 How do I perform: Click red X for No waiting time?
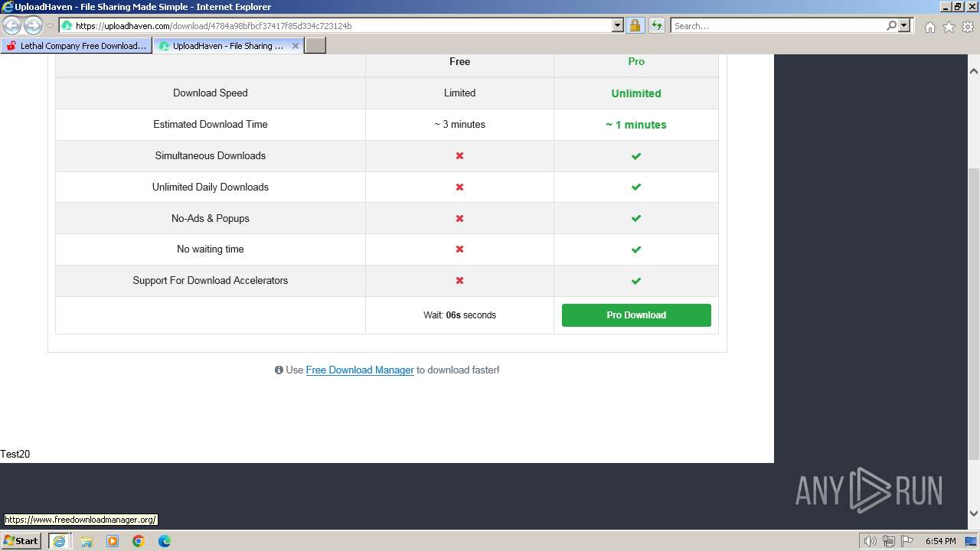coord(459,249)
